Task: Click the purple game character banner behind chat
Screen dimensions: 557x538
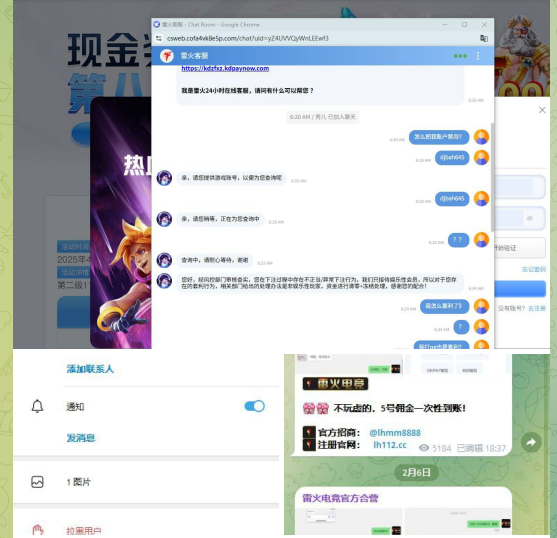Action: click(121, 223)
